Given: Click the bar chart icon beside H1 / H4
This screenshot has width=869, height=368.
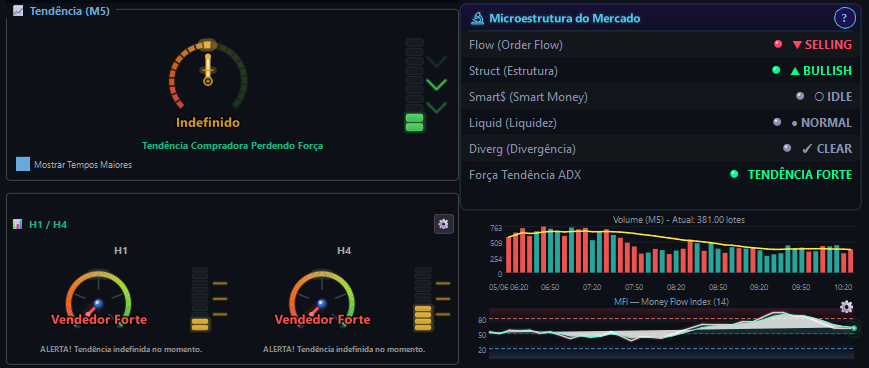Looking at the screenshot, I should 18,224.
